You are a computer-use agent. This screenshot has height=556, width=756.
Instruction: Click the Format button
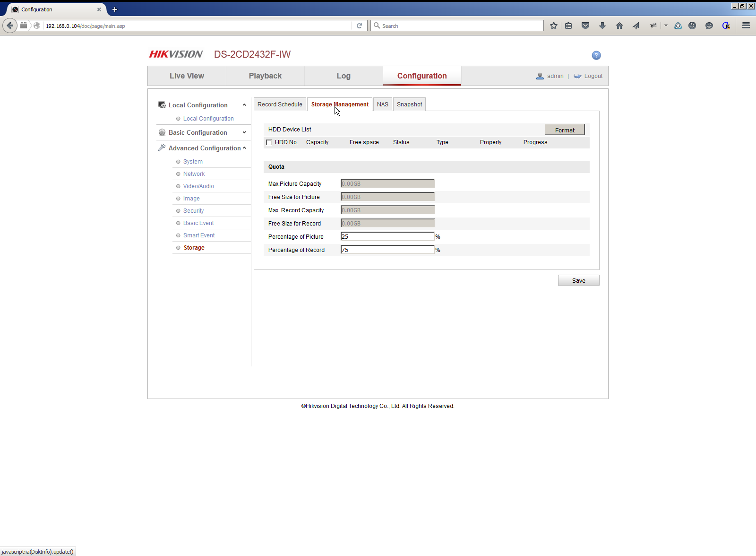click(x=565, y=130)
